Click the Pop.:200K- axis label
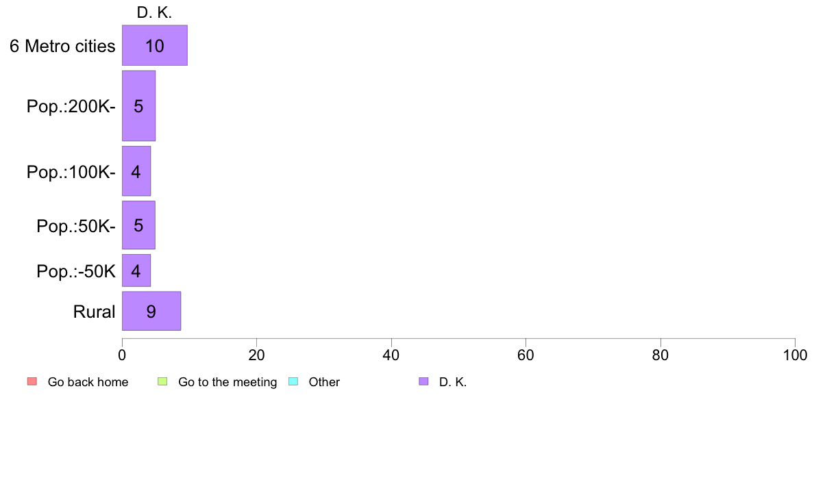The width and height of the screenshot is (814, 504). click(71, 106)
